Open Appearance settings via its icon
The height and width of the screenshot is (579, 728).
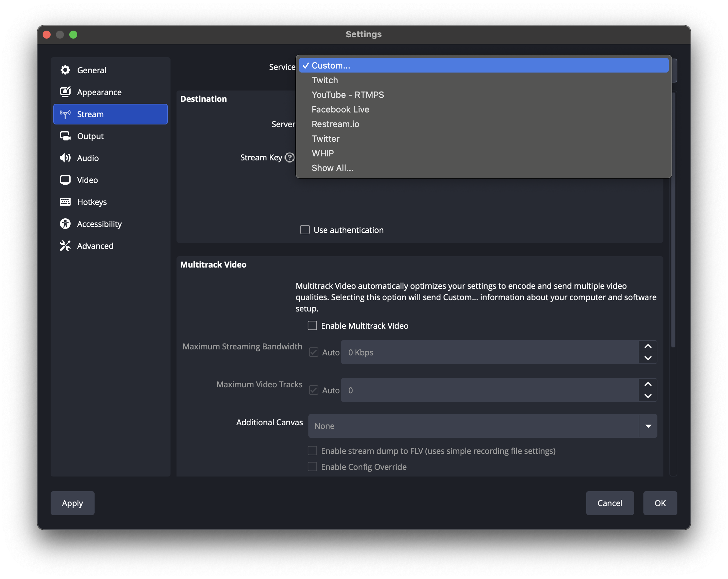click(65, 92)
